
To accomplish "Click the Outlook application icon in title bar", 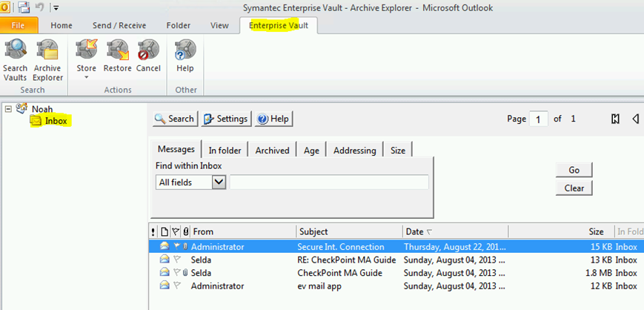I will (5, 7).
